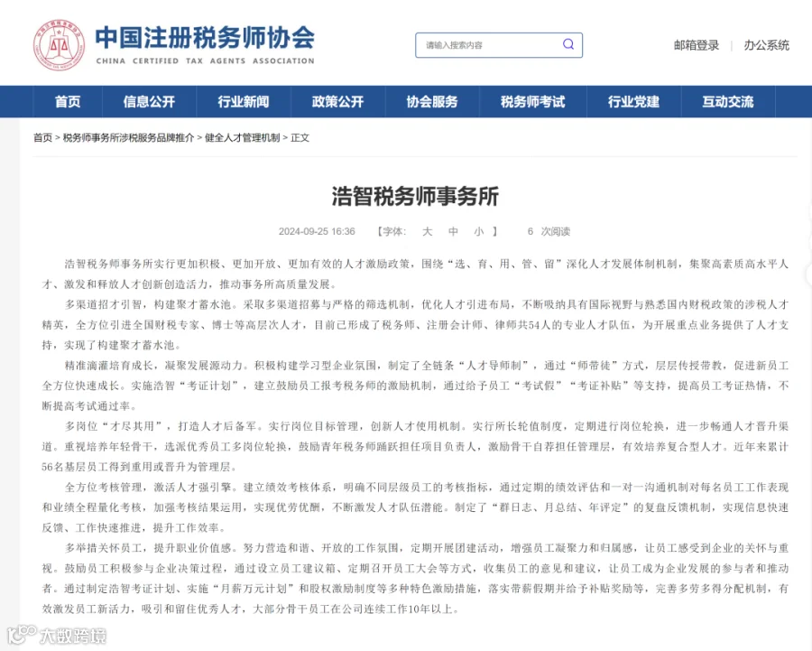Viewport: 812px width, 651px height.
Task: Click the association logo emblem
Action: pos(59,45)
